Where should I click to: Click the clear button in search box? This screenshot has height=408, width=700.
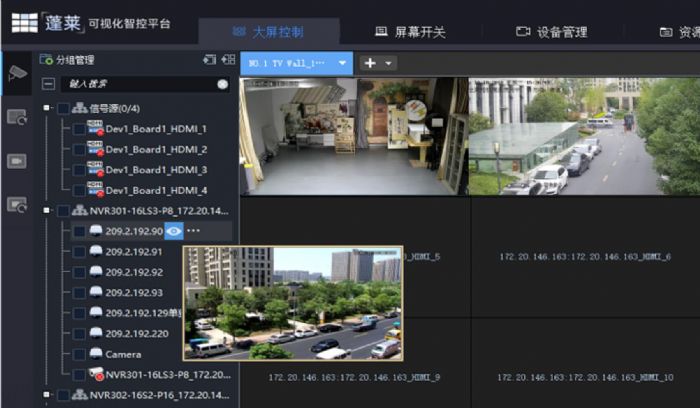click(x=222, y=84)
